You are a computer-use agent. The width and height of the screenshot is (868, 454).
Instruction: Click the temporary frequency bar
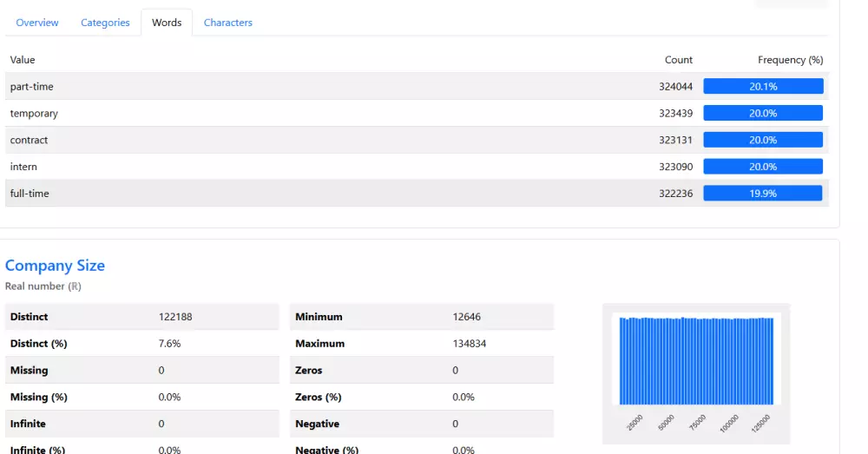point(763,113)
